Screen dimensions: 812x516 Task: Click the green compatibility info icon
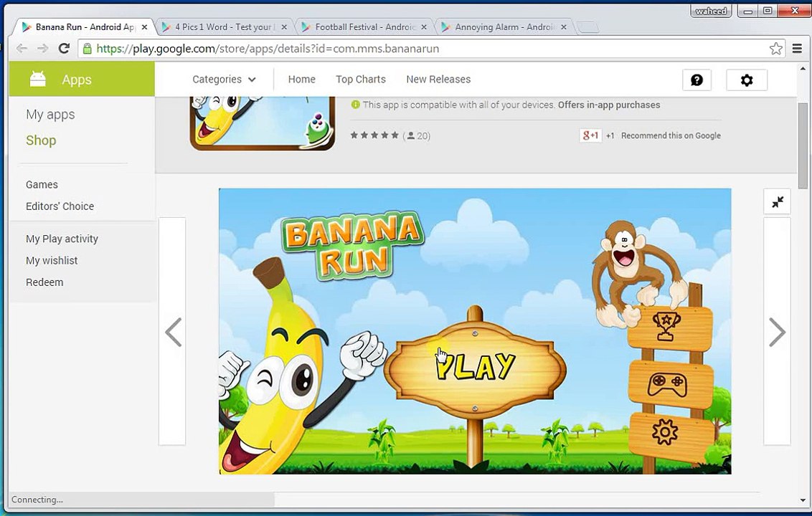355,105
